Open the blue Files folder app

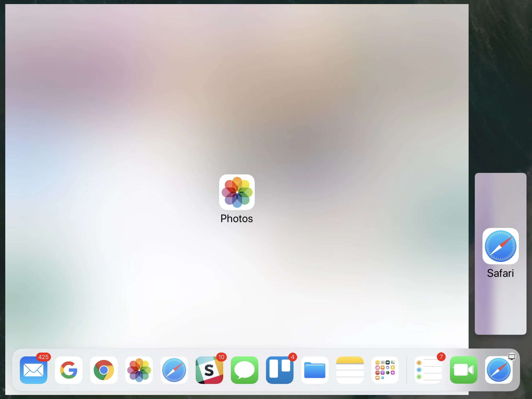pyautogui.click(x=315, y=370)
